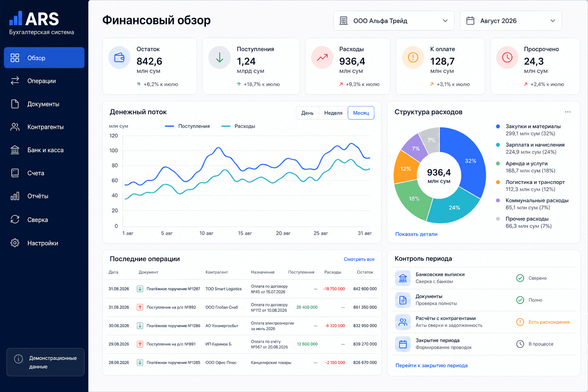Click the Счета icon in sidebar
The height and width of the screenshot is (392, 588).
(15, 173)
